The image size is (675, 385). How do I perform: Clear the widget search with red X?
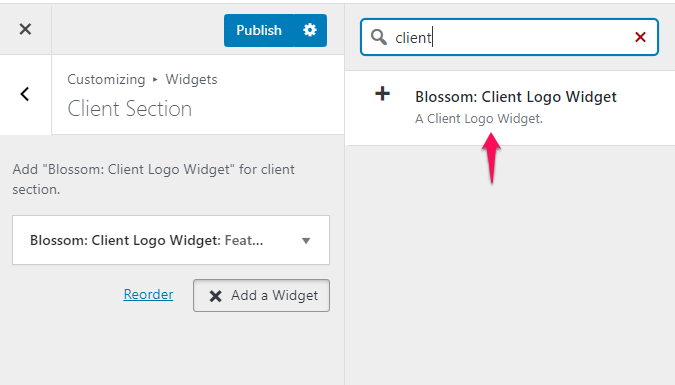click(641, 37)
